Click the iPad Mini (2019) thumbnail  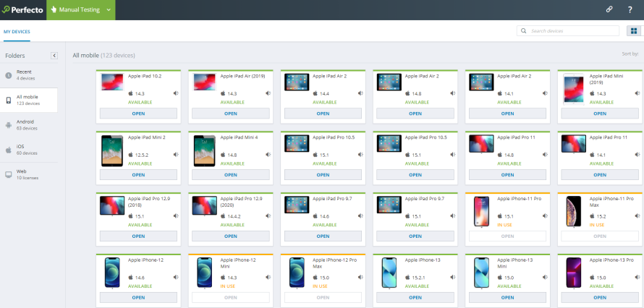point(574,90)
